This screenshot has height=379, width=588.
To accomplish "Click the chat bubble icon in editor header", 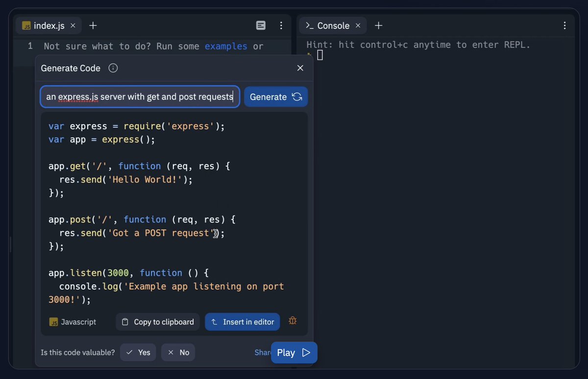I will 261,25.
